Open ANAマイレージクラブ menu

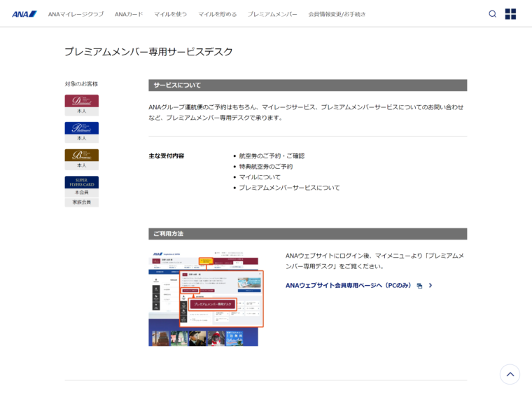[76, 14]
